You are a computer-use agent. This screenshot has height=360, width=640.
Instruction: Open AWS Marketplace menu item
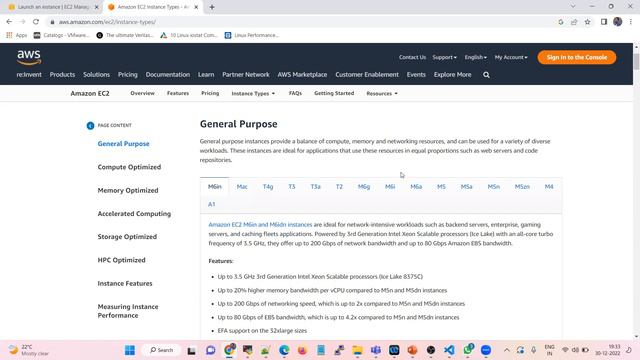tap(302, 75)
